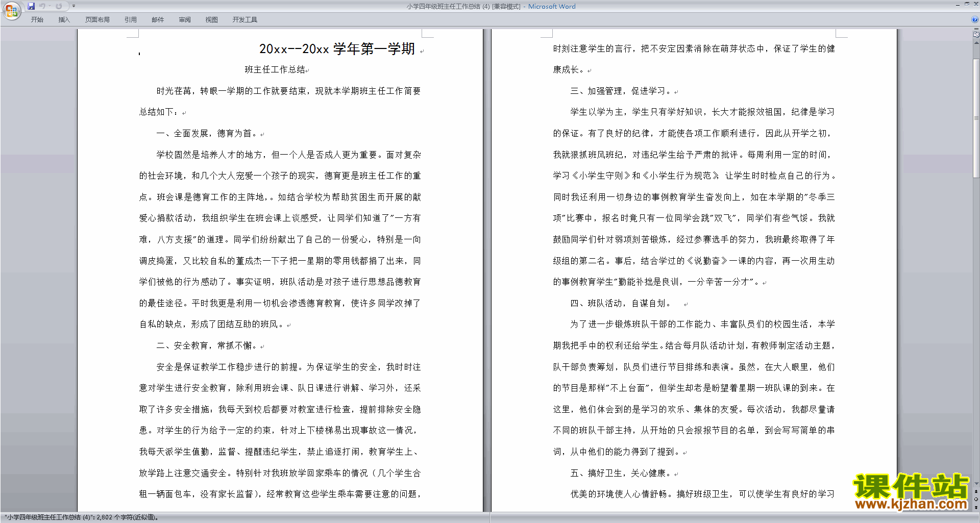Click heading '三、加强管理，促进学习。'
Image resolution: width=980 pixels, height=523 pixels.
coord(622,91)
